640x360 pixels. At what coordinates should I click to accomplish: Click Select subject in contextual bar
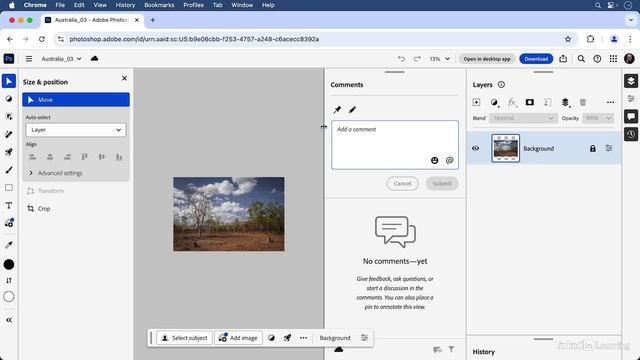[x=184, y=338]
